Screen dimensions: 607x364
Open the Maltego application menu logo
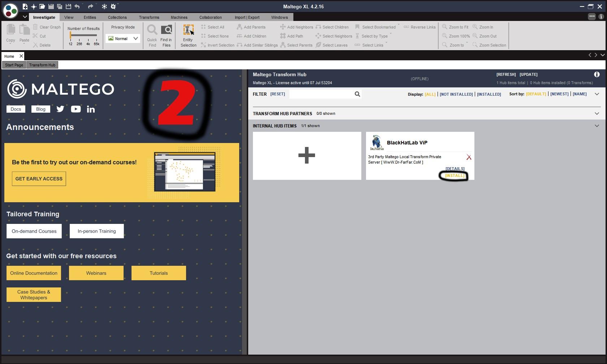click(x=10, y=10)
